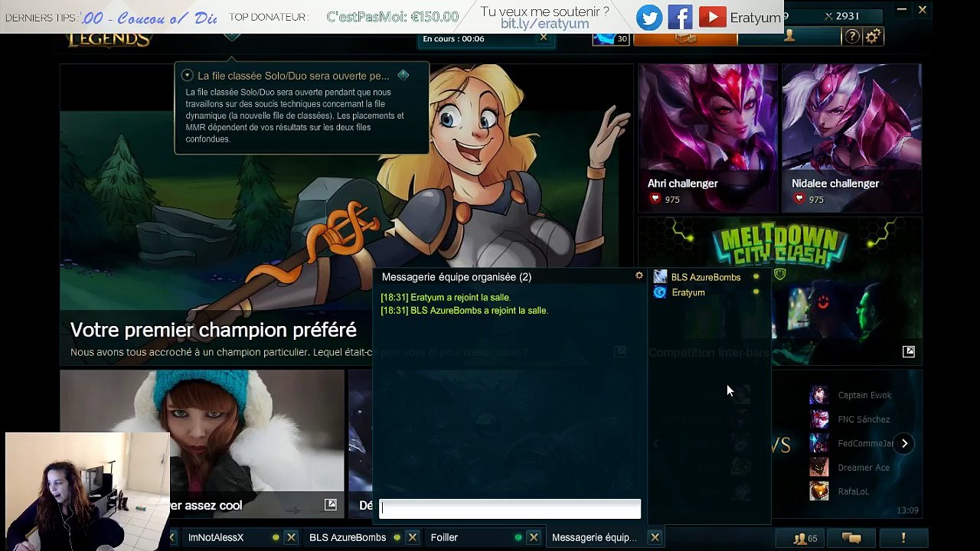Click champion icon next to Dreamer Ace
Image resolution: width=980 pixels, height=551 pixels.
[818, 468]
